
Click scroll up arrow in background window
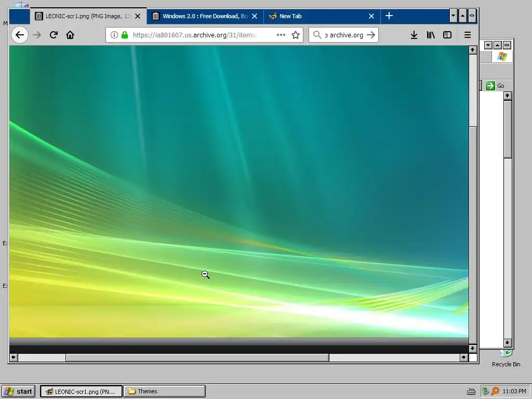coord(508,96)
